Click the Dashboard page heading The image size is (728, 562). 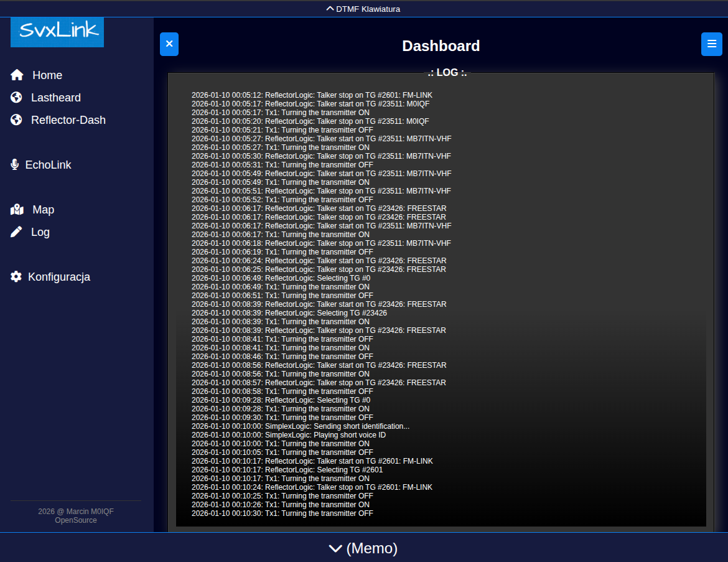(441, 46)
